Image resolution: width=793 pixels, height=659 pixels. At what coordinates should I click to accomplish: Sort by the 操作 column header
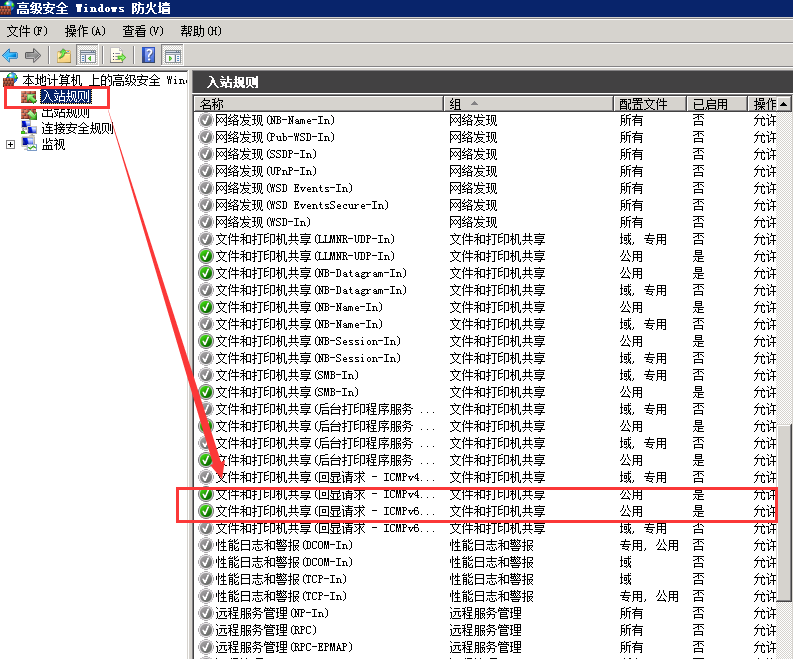pyautogui.click(x=763, y=104)
